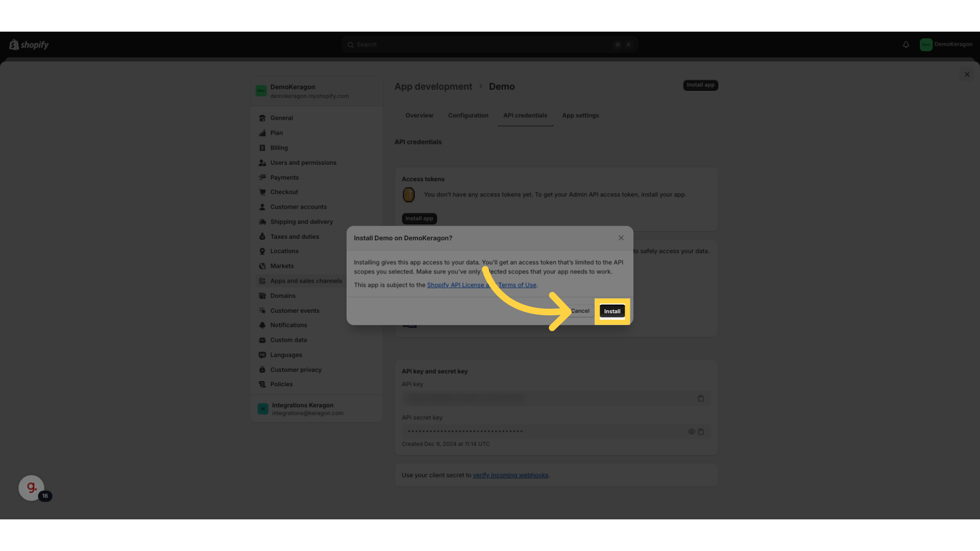Open Locations settings icon
Screen dimensions: 980x551
click(x=262, y=252)
